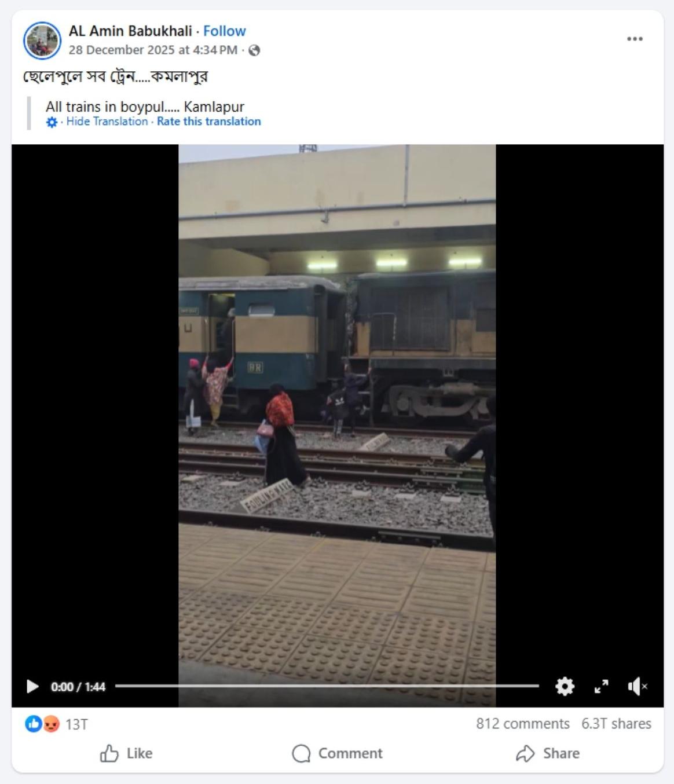
Task: Open video settings gear
Action: tap(565, 686)
